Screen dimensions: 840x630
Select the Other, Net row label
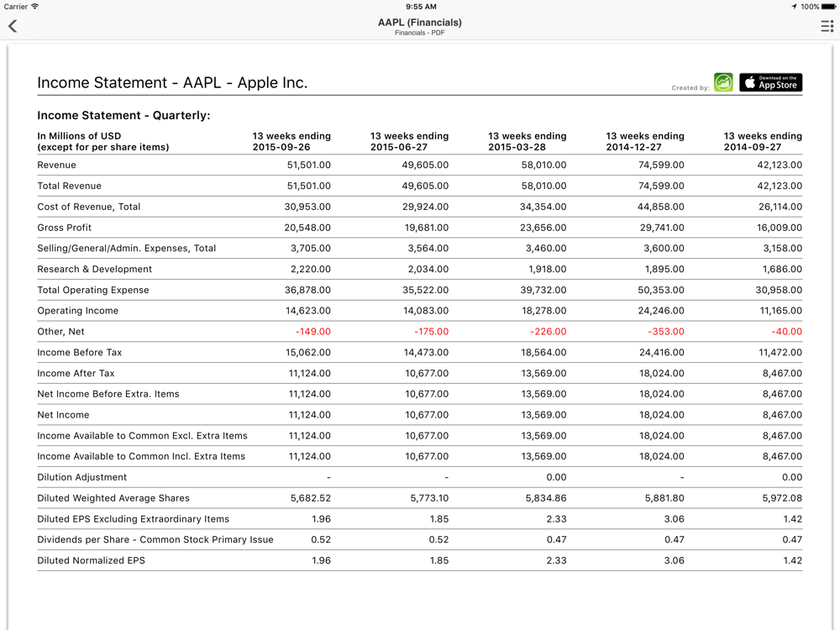pos(60,332)
